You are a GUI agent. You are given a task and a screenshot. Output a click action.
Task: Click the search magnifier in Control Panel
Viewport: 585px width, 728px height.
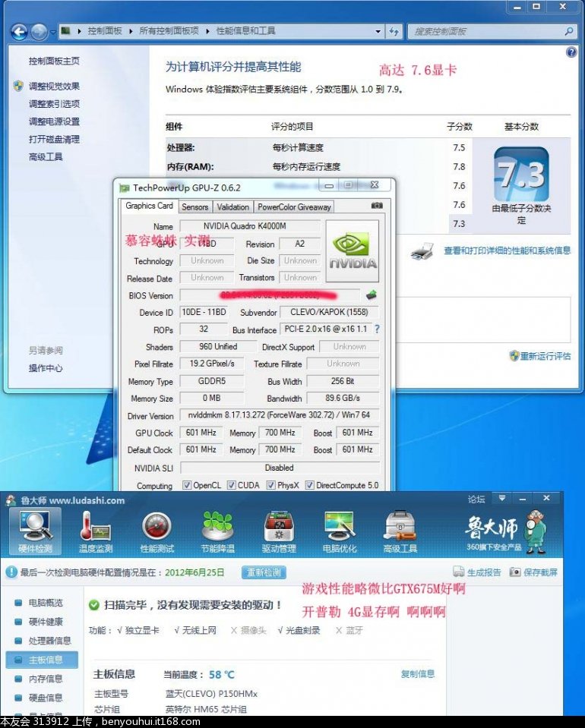pyautogui.click(x=569, y=32)
